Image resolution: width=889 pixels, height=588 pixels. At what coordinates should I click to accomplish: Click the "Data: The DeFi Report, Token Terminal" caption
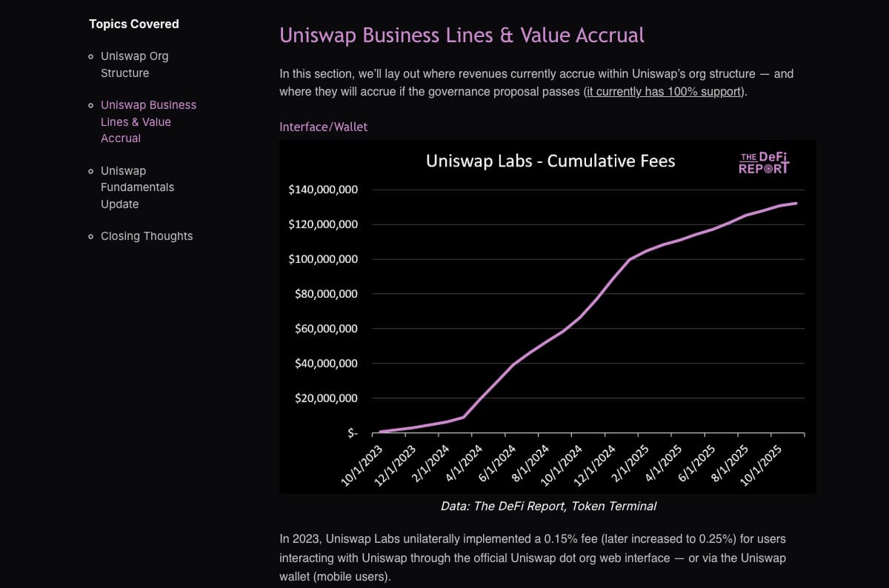tap(548, 506)
